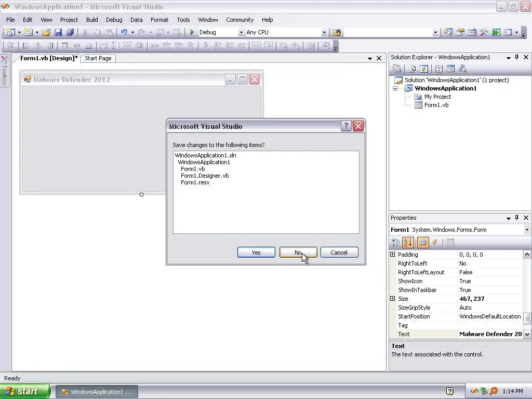Click Yes to save changes
The width and height of the screenshot is (532, 399).
[256, 252]
